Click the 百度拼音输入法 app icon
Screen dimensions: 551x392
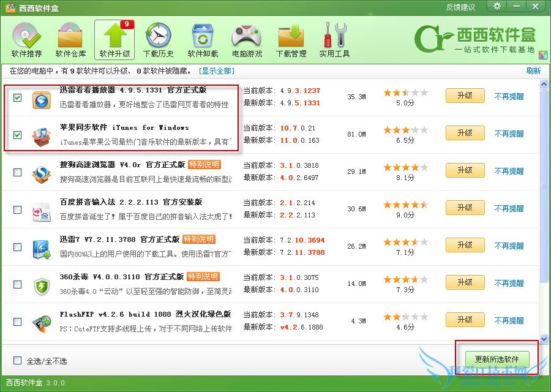point(42,212)
